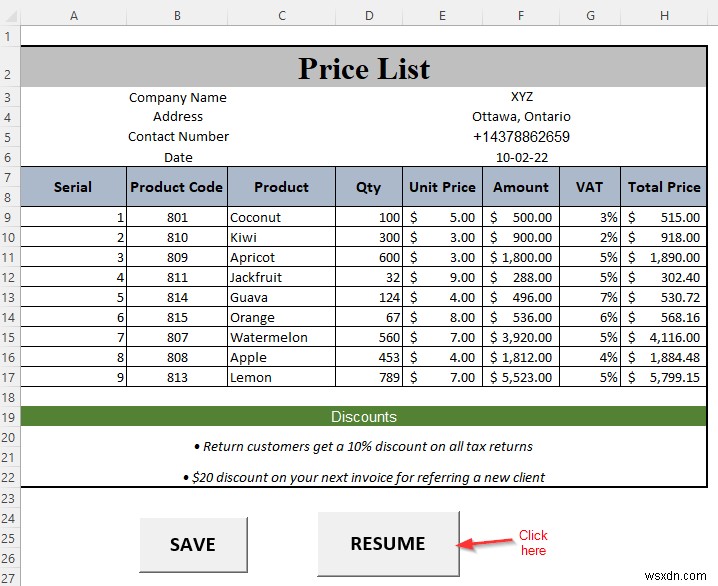Screen dimensions: 718x586
Task: Click the 6% VAT cell
Action: click(590, 317)
